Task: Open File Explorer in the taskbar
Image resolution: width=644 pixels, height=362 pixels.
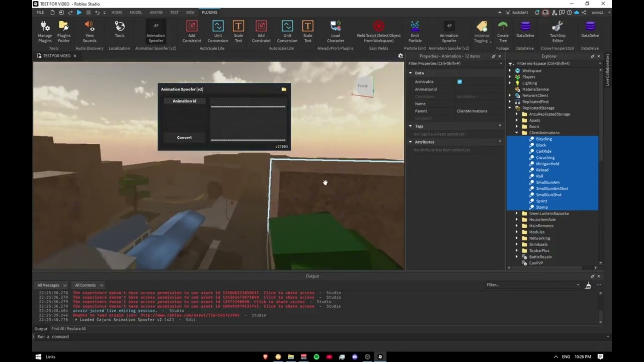Action: pyautogui.click(x=291, y=357)
